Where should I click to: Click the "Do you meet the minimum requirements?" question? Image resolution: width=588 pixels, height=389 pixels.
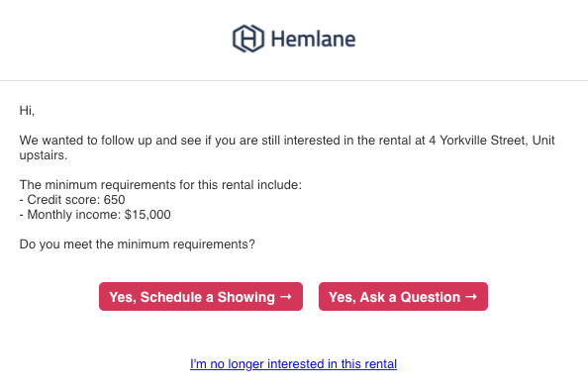(138, 244)
